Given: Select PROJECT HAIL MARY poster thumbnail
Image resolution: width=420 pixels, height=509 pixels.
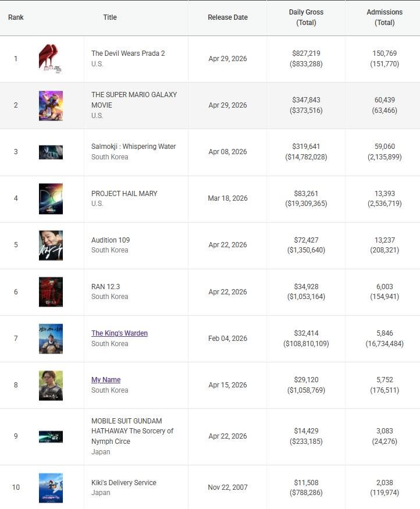Looking at the screenshot, I should pos(51,199).
